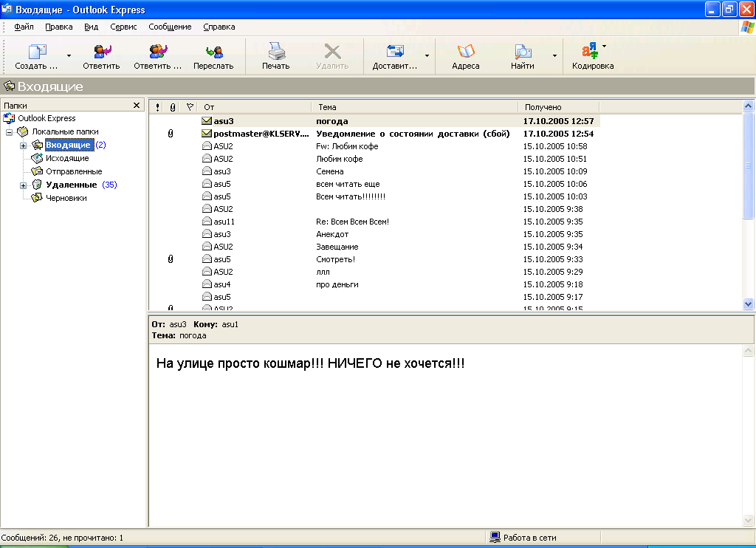Image resolution: width=756 pixels, height=548 pixels.
Task: Select message Всем читать!!!!!!!!
Action: [x=374, y=196]
